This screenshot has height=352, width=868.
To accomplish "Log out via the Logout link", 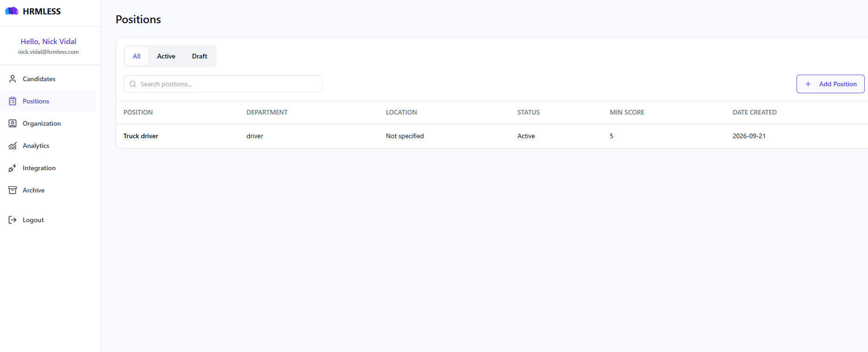I will pos(49,220).
